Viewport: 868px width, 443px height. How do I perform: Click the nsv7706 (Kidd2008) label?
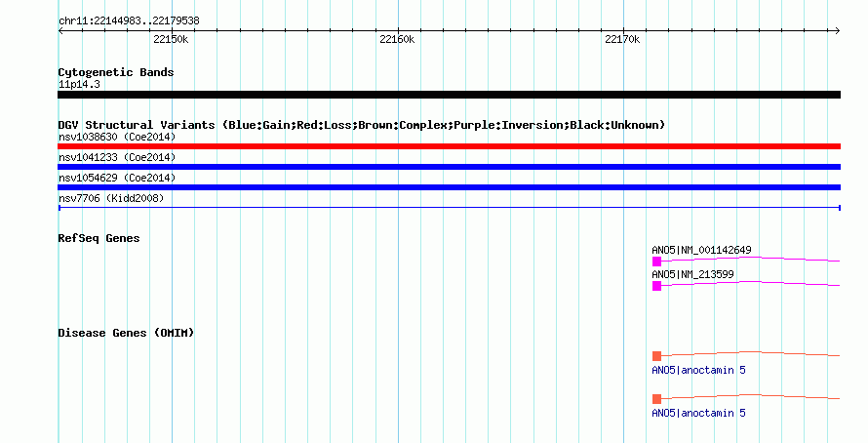point(111,198)
